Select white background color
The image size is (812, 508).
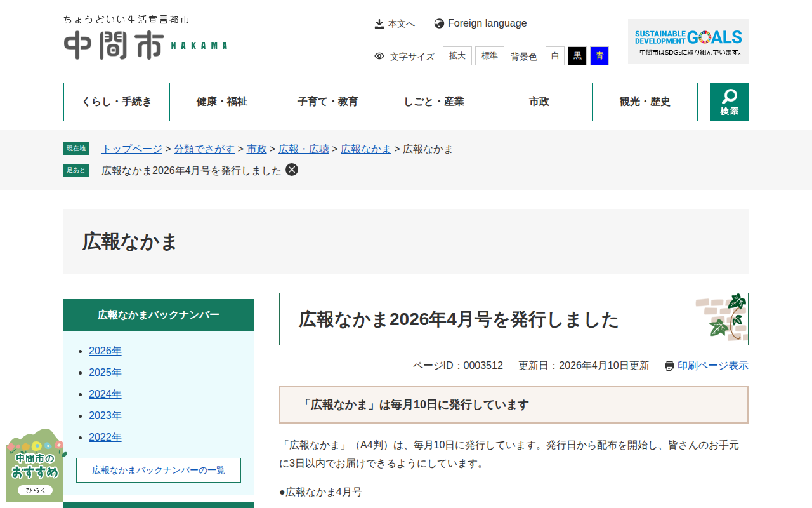tap(555, 56)
